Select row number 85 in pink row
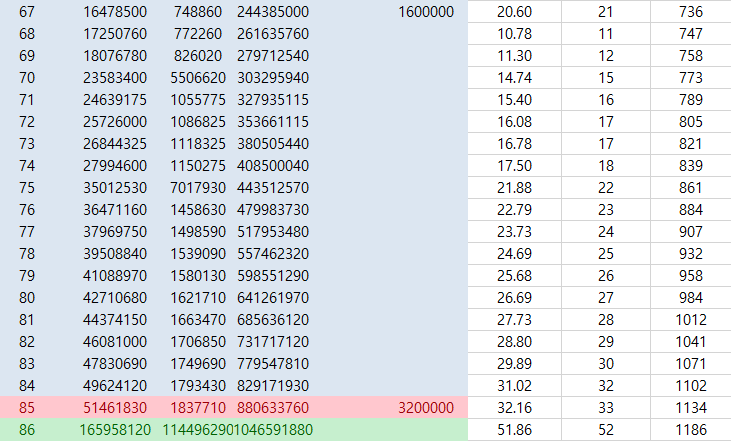Screen dimensions: 731x441 tap(27, 408)
